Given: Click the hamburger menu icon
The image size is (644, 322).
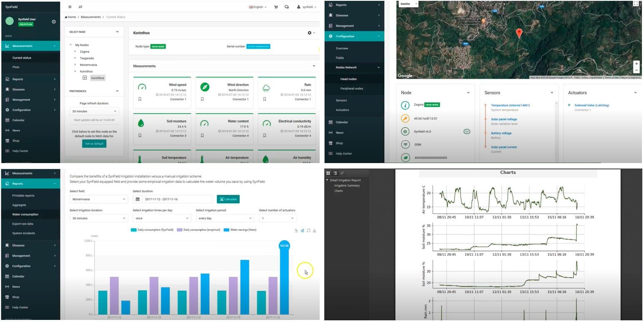Looking at the screenshot, I should (x=70, y=7).
